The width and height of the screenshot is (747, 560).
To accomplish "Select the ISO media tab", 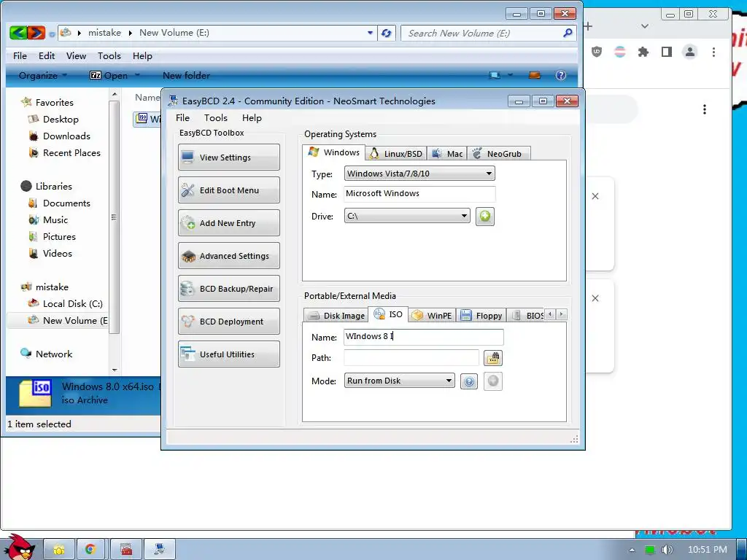I will click(388, 314).
